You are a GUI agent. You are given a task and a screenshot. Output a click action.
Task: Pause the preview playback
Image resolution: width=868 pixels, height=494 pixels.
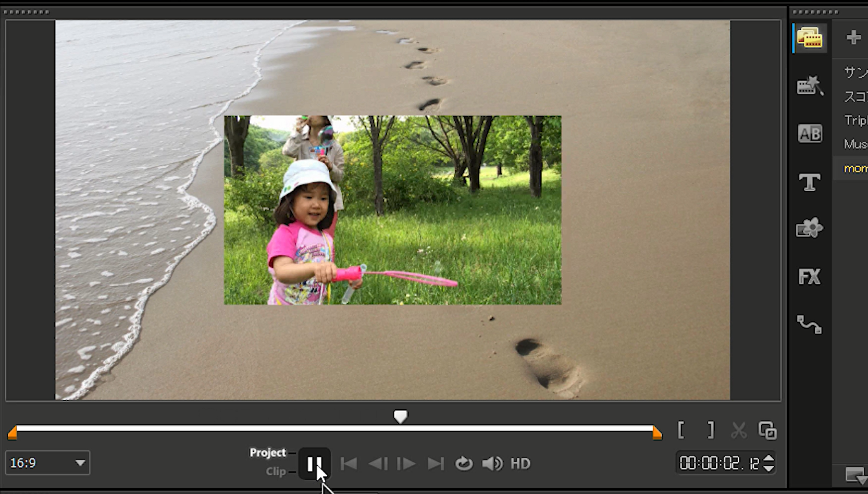(x=314, y=463)
